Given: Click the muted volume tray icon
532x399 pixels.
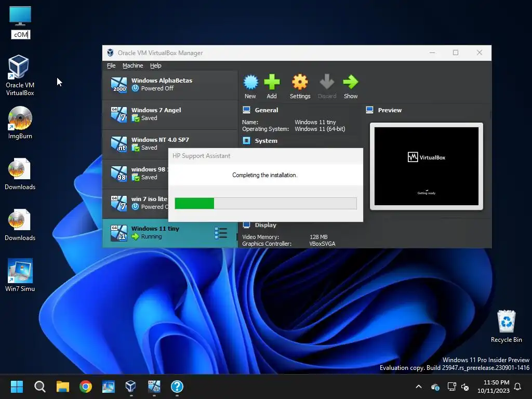Looking at the screenshot, I should (x=465, y=387).
